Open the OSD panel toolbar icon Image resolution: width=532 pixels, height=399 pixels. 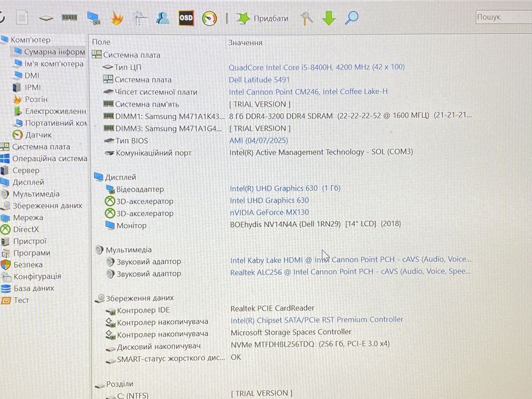click(x=186, y=18)
